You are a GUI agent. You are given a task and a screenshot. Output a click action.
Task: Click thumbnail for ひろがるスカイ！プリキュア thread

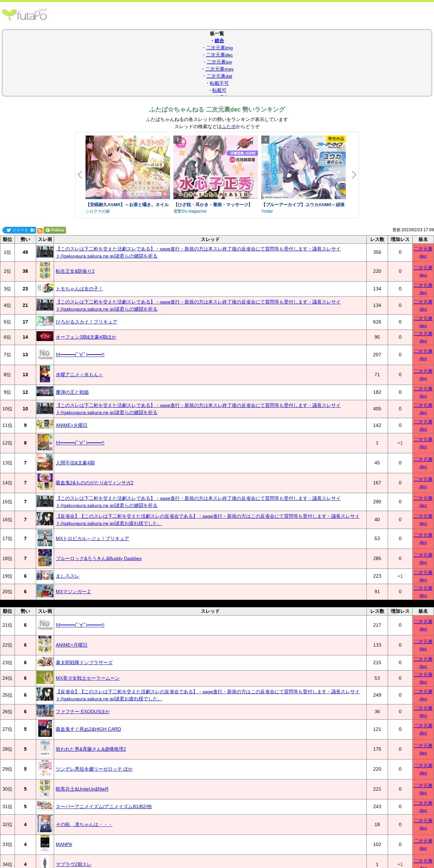click(x=45, y=321)
